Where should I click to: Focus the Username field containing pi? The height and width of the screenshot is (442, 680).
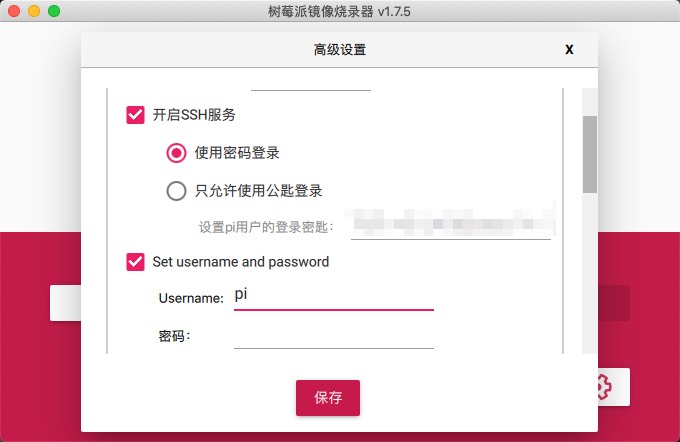pos(333,297)
